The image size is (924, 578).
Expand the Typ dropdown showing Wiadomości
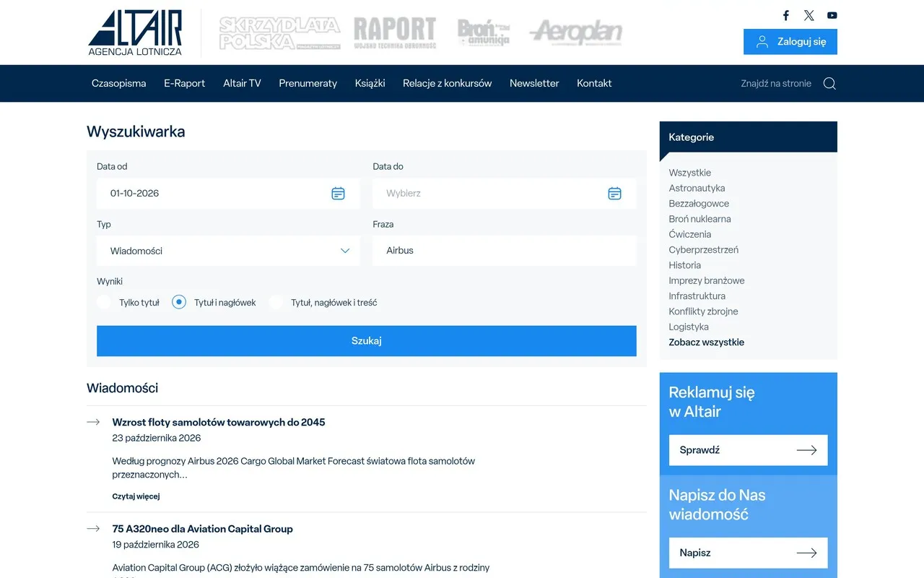228,251
